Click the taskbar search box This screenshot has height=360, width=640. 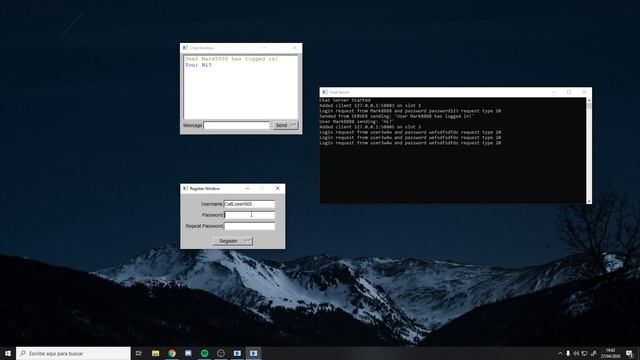coord(73,353)
